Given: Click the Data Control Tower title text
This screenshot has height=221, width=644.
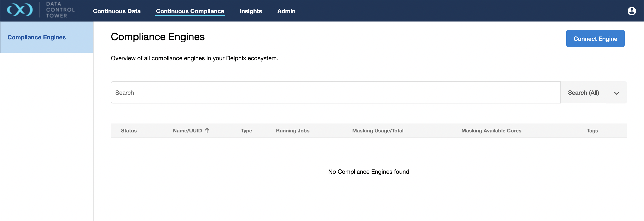Looking at the screenshot, I should point(60,10).
